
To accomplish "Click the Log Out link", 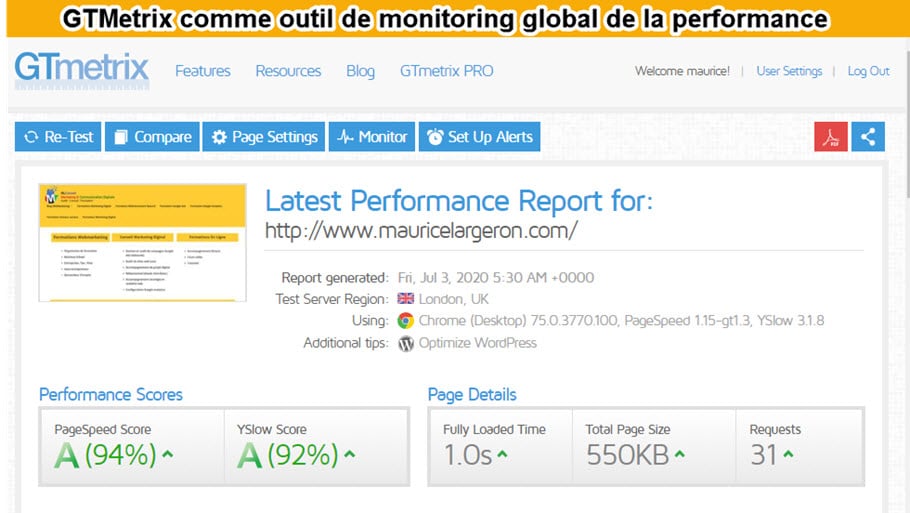I will (868, 71).
